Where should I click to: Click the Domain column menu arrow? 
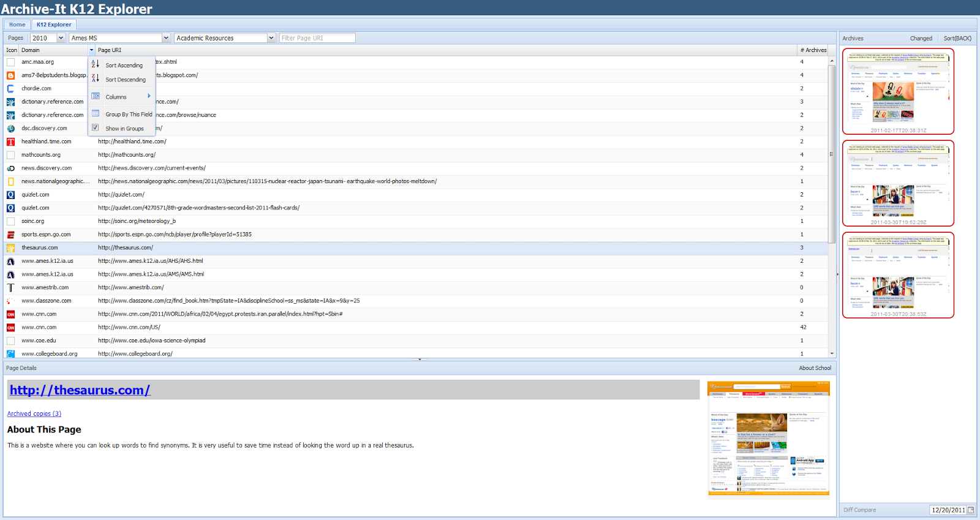click(91, 50)
